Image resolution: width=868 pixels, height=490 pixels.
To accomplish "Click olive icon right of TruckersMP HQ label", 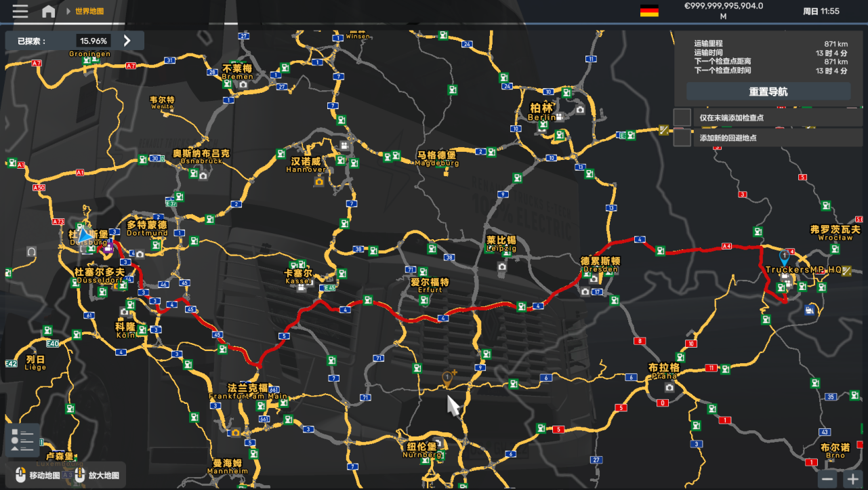I will [x=848, y=270].
